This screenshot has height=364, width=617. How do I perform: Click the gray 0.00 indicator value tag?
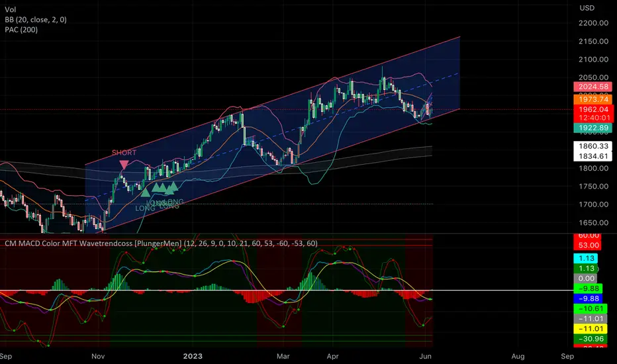click(x=585, y=278)
